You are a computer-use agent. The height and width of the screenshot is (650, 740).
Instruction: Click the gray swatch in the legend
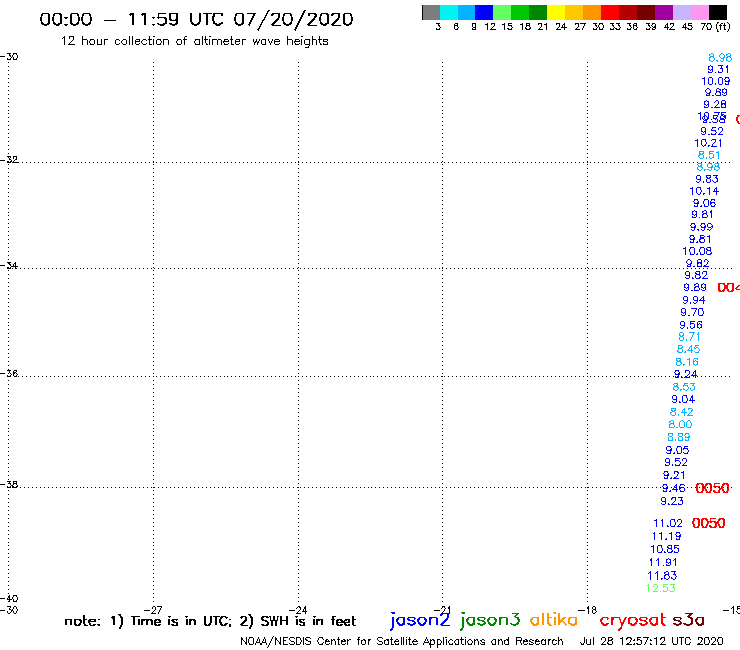click(431, 12)
